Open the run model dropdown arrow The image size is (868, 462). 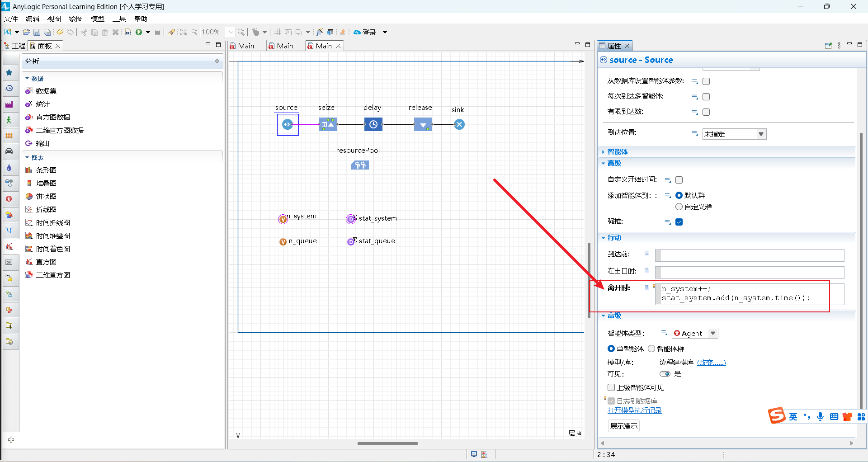147,32
